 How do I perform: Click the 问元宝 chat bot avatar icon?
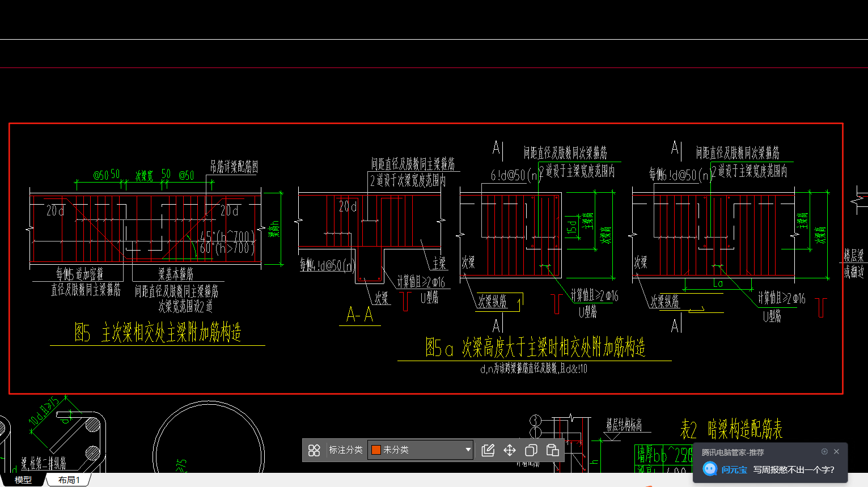pos(710,469)
